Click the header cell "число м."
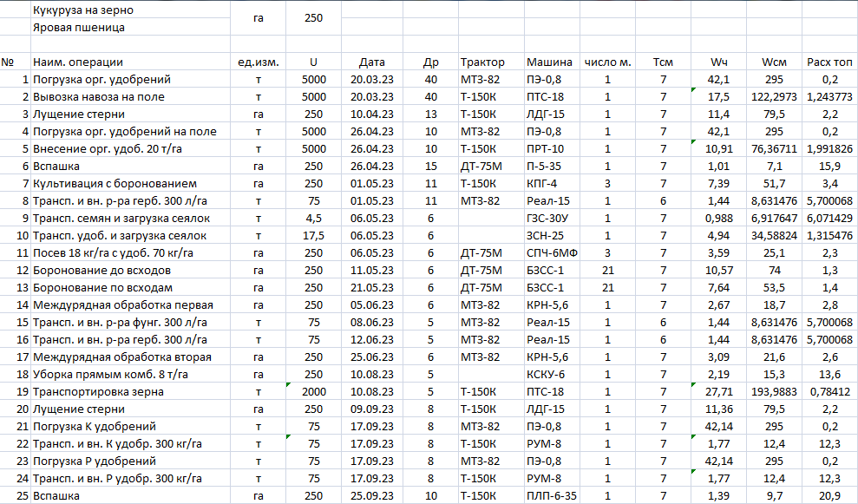Image resolution: width=858 pixels, height=504 pixels. [x=607, y=62]
